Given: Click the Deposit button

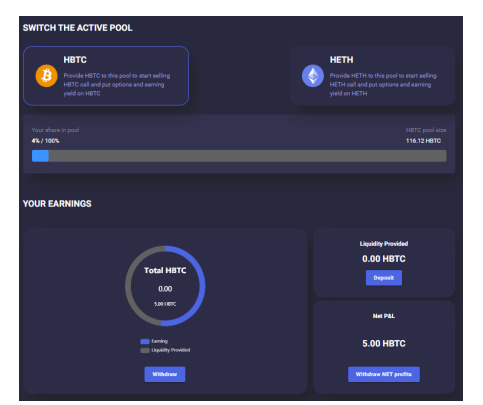Looking at the screenshot, I should pos(384,278).
